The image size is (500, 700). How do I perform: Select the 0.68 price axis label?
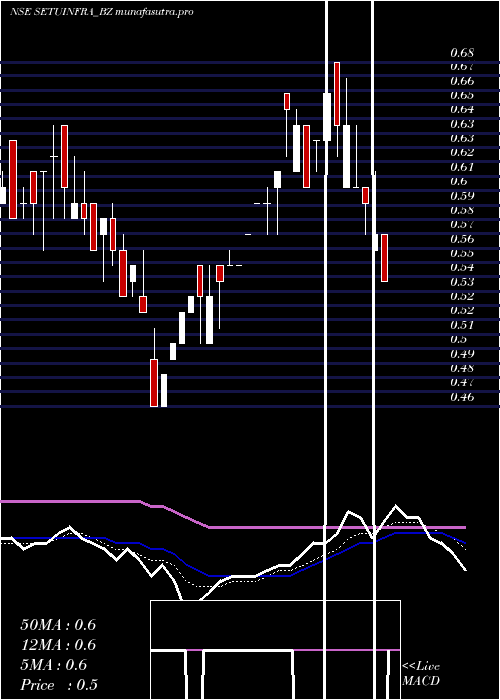(x=462, y=53)
